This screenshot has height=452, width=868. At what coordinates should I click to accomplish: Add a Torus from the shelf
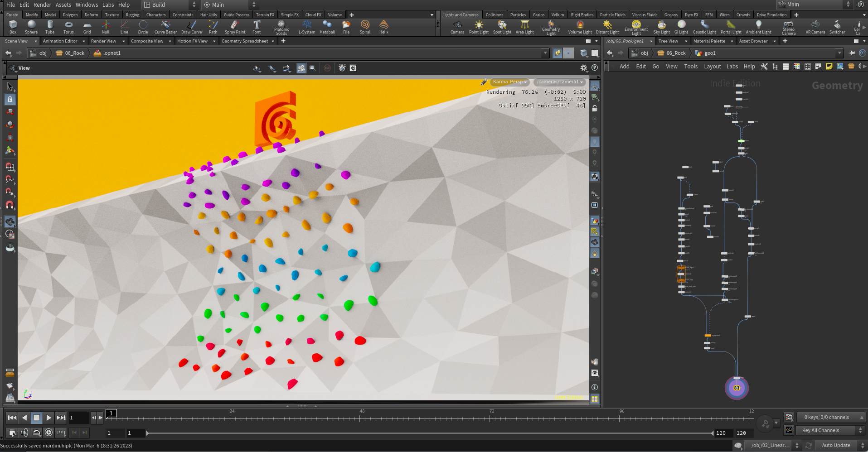point(68,27)
